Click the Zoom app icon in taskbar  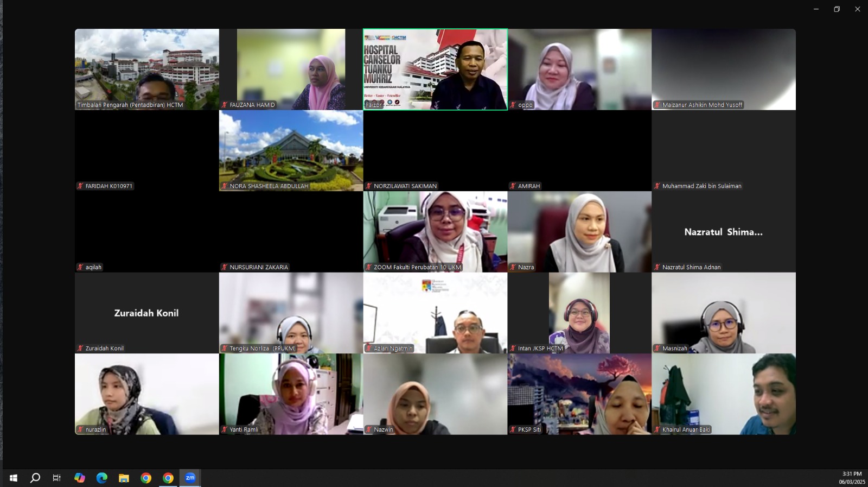[x=190, y=478]
